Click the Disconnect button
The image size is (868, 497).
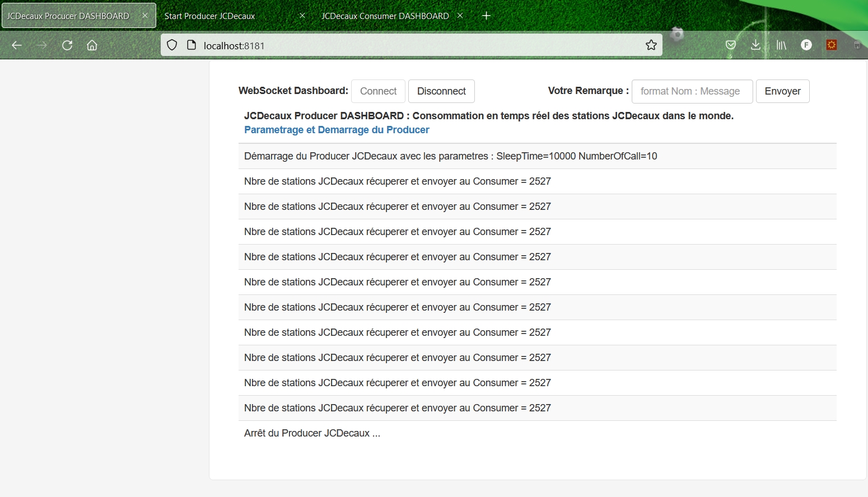pos(441,91)
